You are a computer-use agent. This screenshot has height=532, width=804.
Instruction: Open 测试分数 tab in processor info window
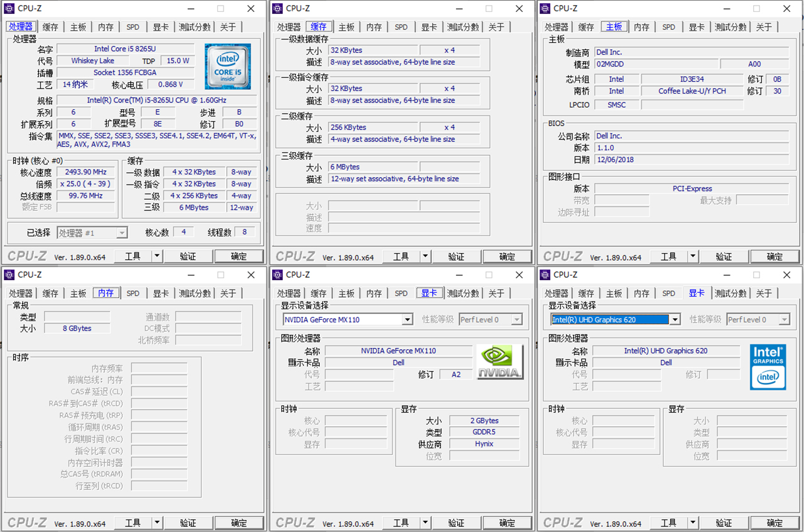pos(195,27)
